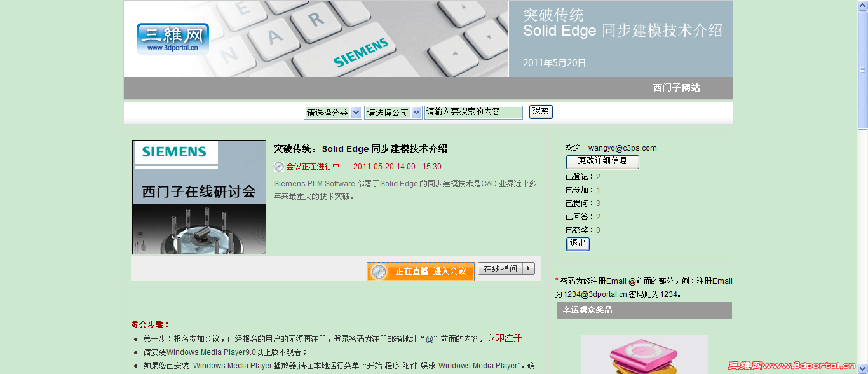Open the 请选择分类 category dropdown
Viewport: 868px width, 374px height.
tap(333, 113)
